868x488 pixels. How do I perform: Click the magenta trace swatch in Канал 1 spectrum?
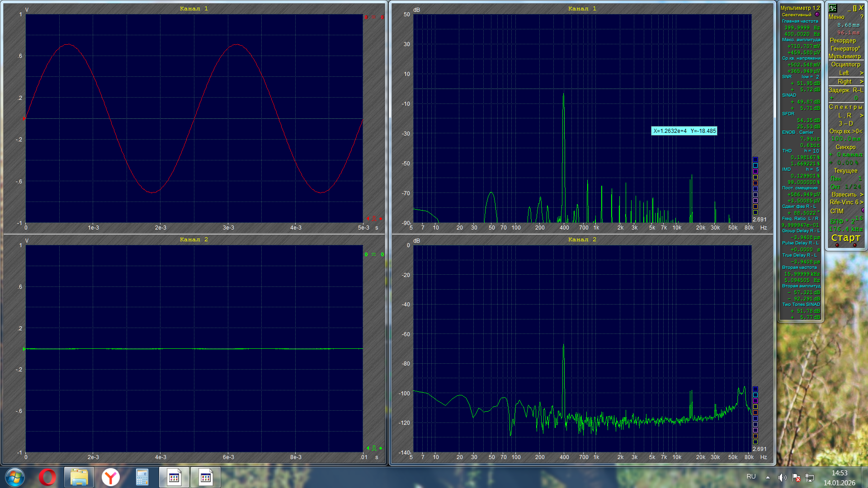coord(755,171)
